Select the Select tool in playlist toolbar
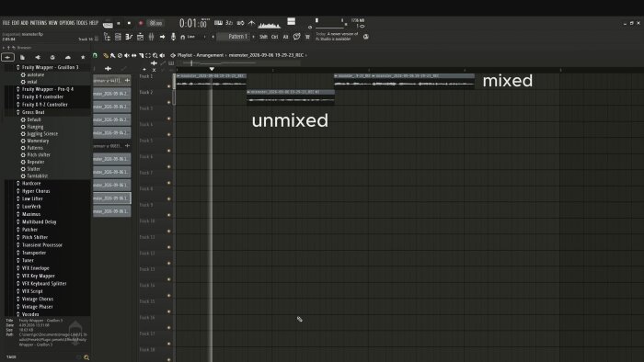The image size is (644, 362). pos(148,55)
